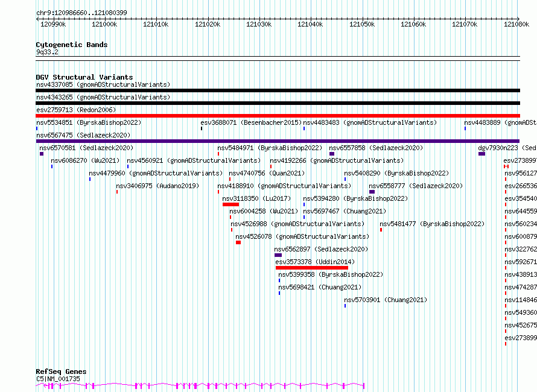Click the Cytogenetic Bands track title
The width and height of the screenshot is (537, 392).
(x=72, y=45)
